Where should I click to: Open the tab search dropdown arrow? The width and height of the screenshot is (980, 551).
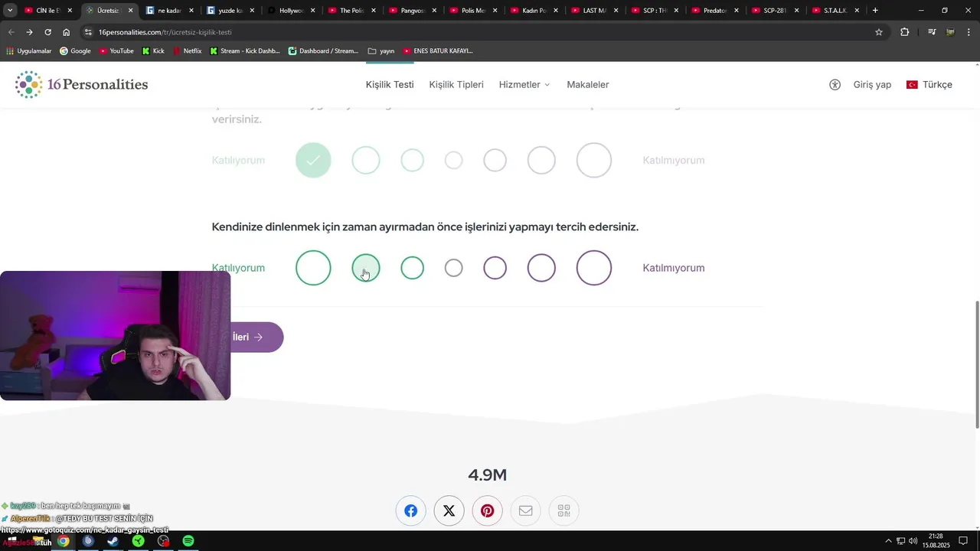[x=10, y=11]
